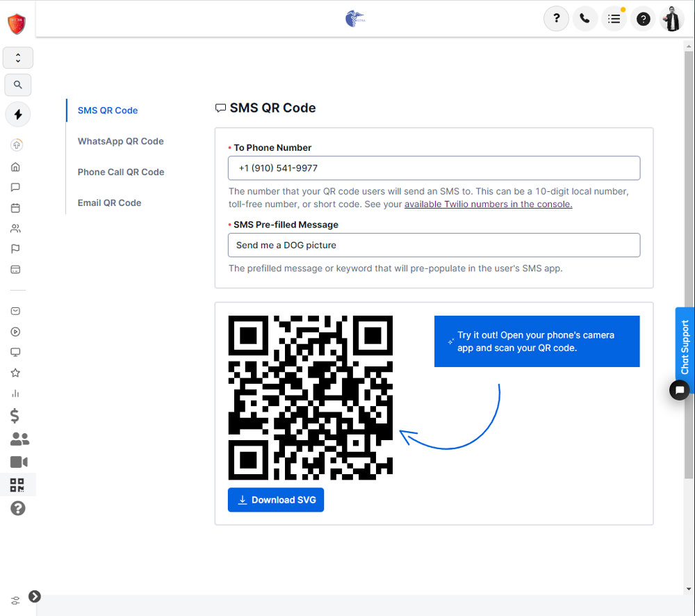Screen dimensions: 695x616
Task: Open the calendar icon in sidebar
Action: (15, 208)
